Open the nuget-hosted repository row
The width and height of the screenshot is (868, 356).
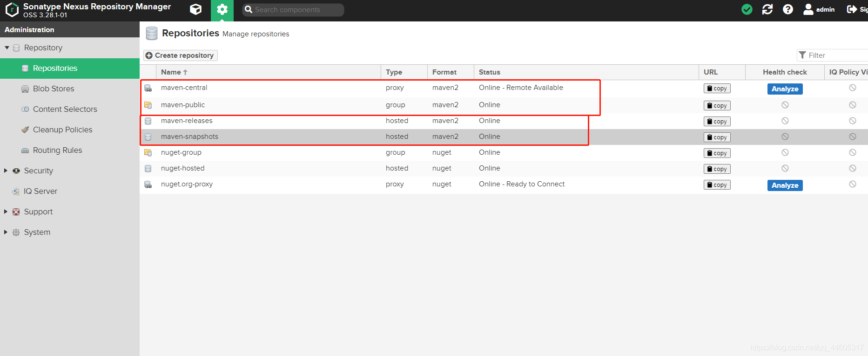coord(504,168)
